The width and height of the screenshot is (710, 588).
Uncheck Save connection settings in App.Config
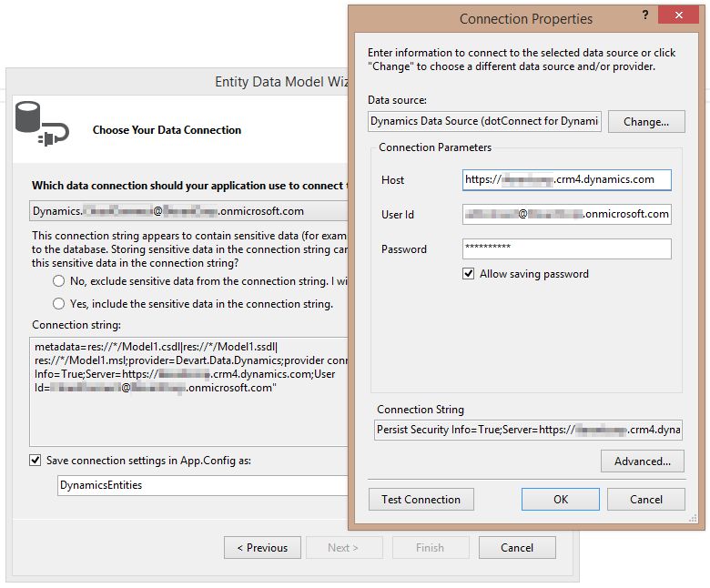tap(35, 461)
